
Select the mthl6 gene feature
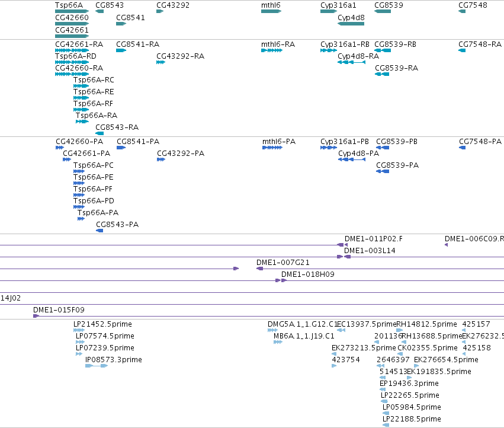click(271, 11)
